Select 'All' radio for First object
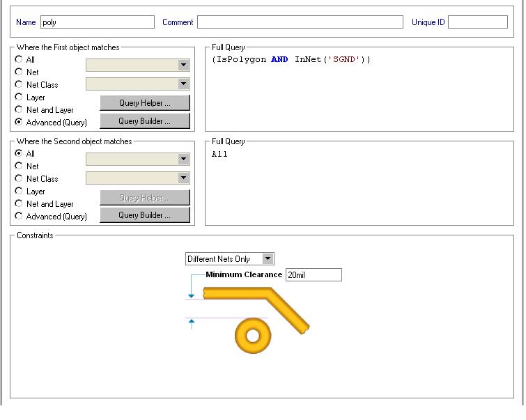The width and height of the screenshot is (526, 420). pos(19,60)
